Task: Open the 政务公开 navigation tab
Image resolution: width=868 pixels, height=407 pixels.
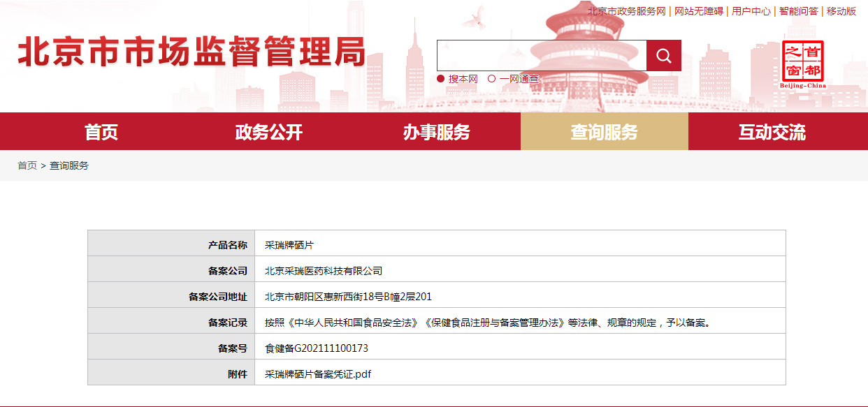Action: tap(269, 131)
